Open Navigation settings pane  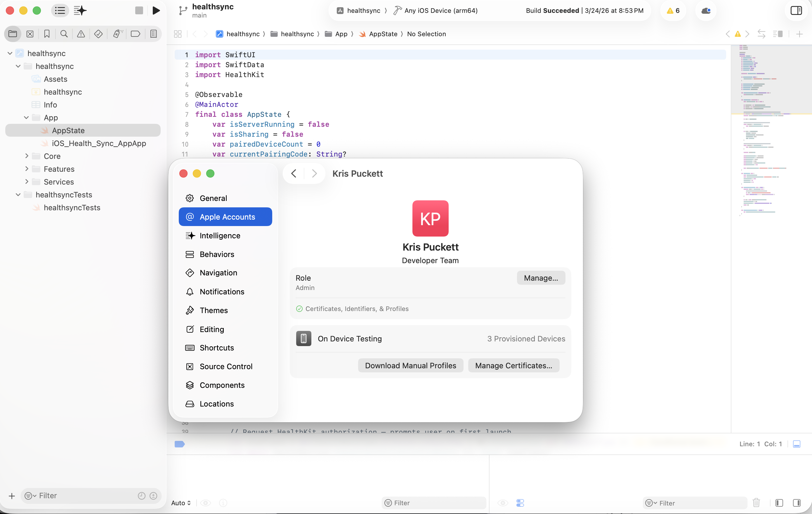(225, 272)
